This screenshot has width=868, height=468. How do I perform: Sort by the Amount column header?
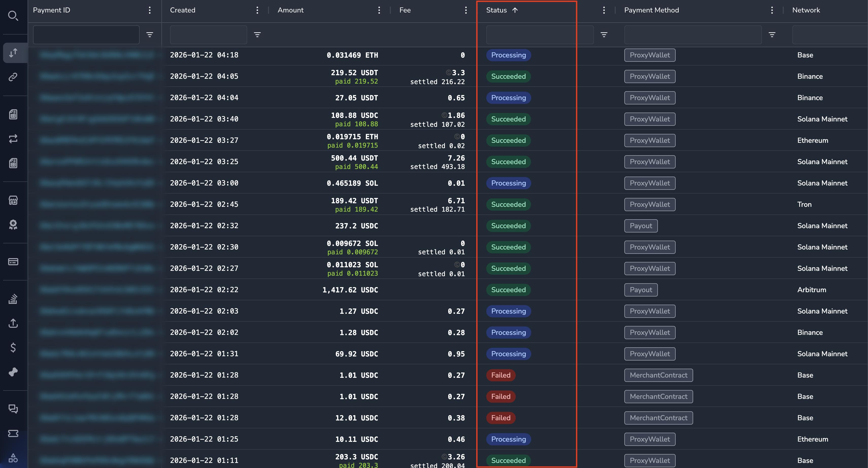coord(290,10)
